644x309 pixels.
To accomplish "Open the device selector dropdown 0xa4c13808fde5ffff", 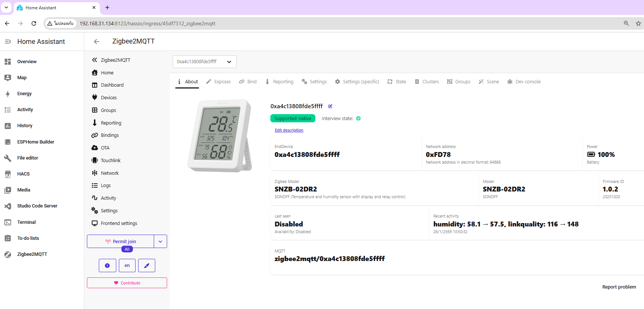I will pyautogui.click(x=204, y=62).
